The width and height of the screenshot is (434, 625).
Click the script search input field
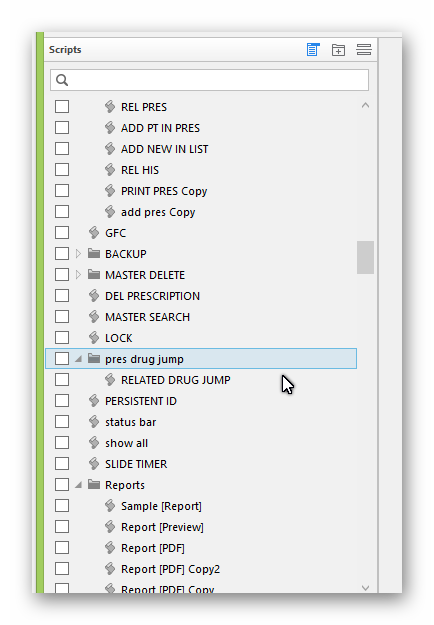click(209, 80)
